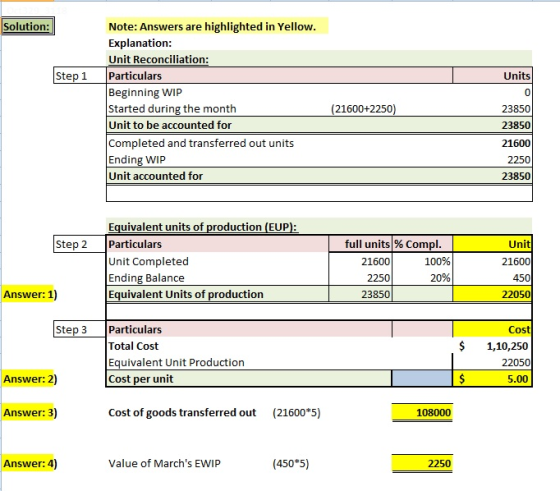The image size is (560, 491).
Task: Click the 'Answer: 2)' label
Action: (30, 379)
